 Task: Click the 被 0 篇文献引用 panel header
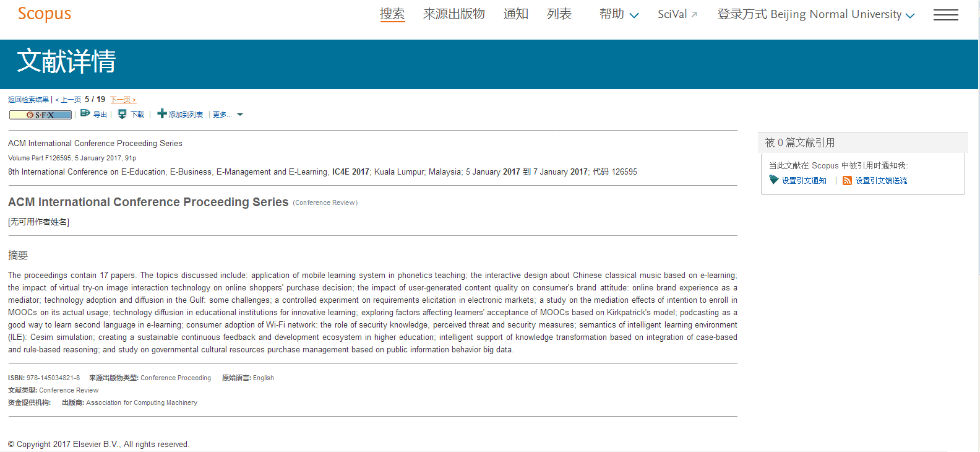[862, 142]
